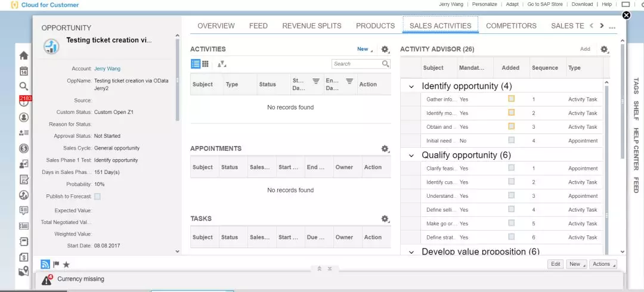Screen dimensions: 644x292
Task: Check Added box for Initial need row
Action: (x=512, y=140)
